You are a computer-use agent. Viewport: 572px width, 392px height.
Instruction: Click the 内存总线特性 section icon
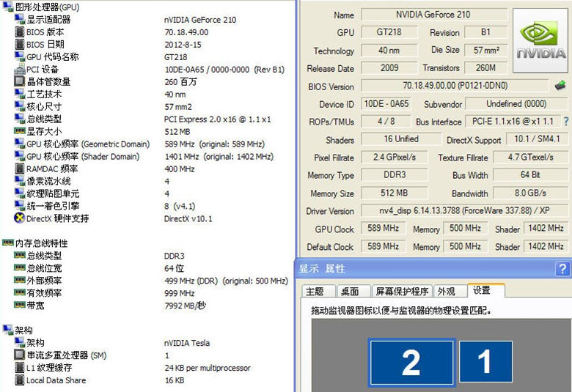tap(7, 243)
